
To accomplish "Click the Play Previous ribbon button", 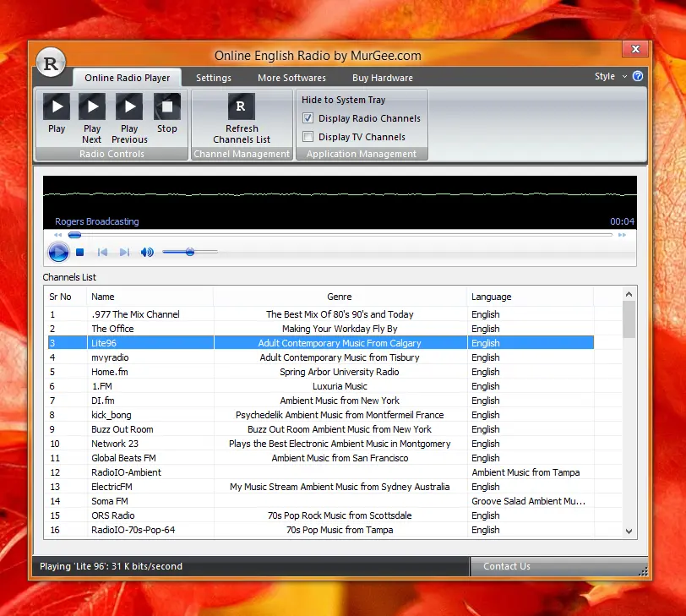I will [x=129, y=118].
